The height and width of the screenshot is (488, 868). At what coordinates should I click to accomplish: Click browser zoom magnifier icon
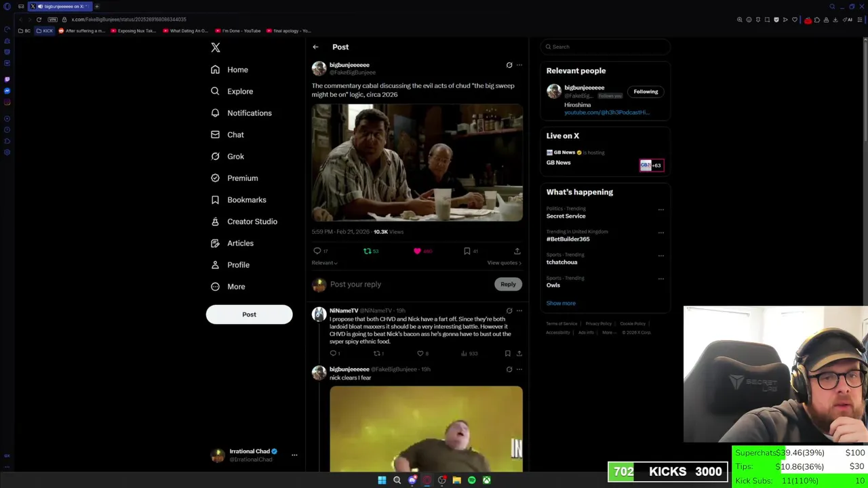click(x=740, y=20)
